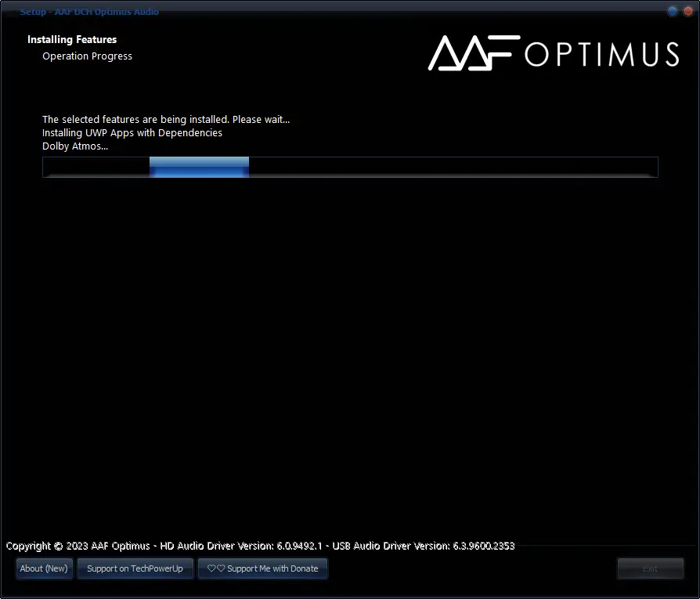Select the Installing Features heading
700x599 pixels.
pyautogui.click(x=72, y=39)
